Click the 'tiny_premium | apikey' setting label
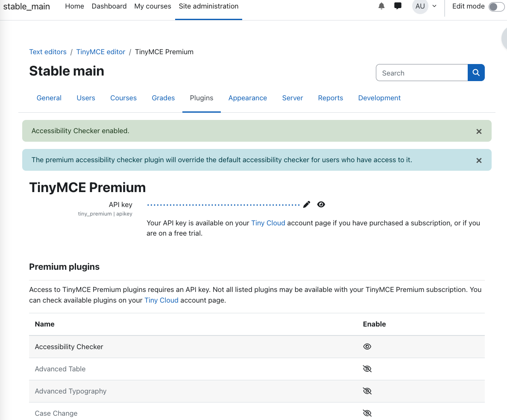The image size is (507, 420). [105, 213]
